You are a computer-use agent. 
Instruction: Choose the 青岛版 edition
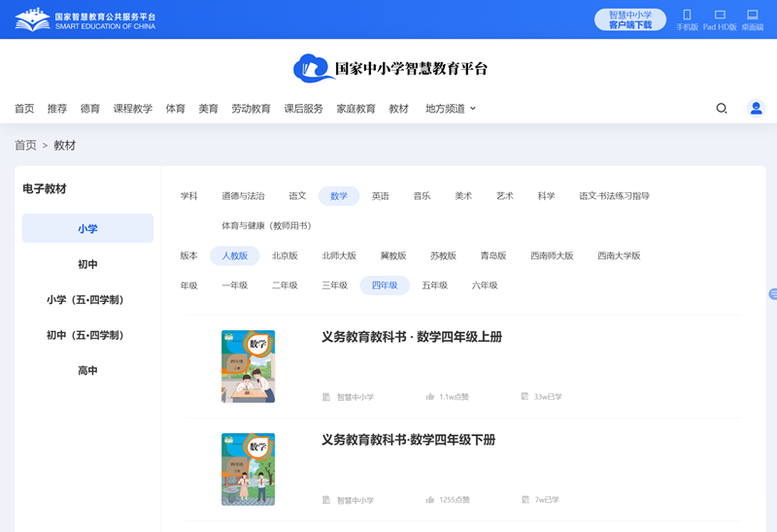tap(493, 255)
